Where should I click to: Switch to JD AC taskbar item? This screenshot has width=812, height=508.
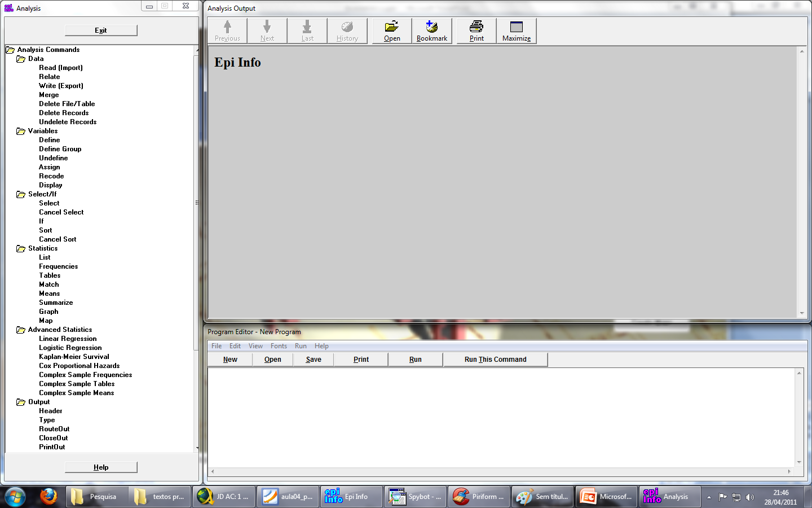click(224, 497)
